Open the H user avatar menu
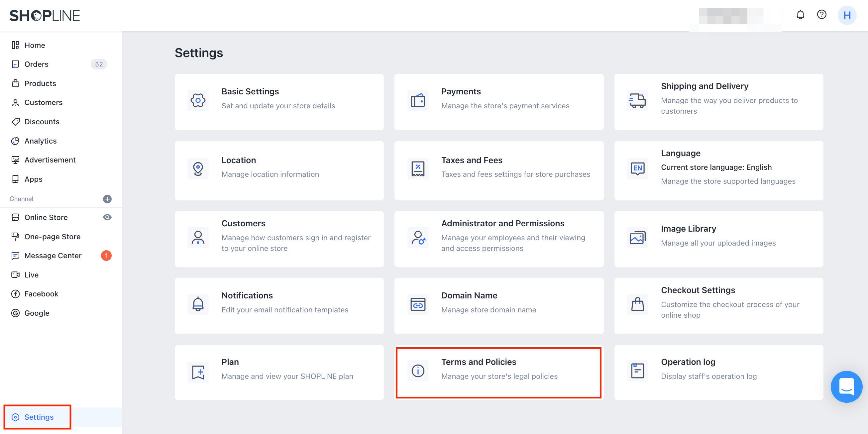The image size is (868, 434). click(846, 15)
